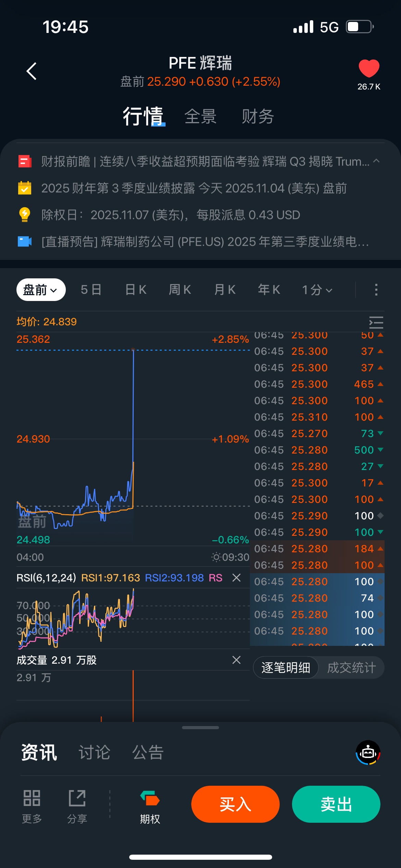Screen dimensions: 401x868
Task: Switch to 成交统计 view
Action: pyautogui.click(x=352, y=667)
